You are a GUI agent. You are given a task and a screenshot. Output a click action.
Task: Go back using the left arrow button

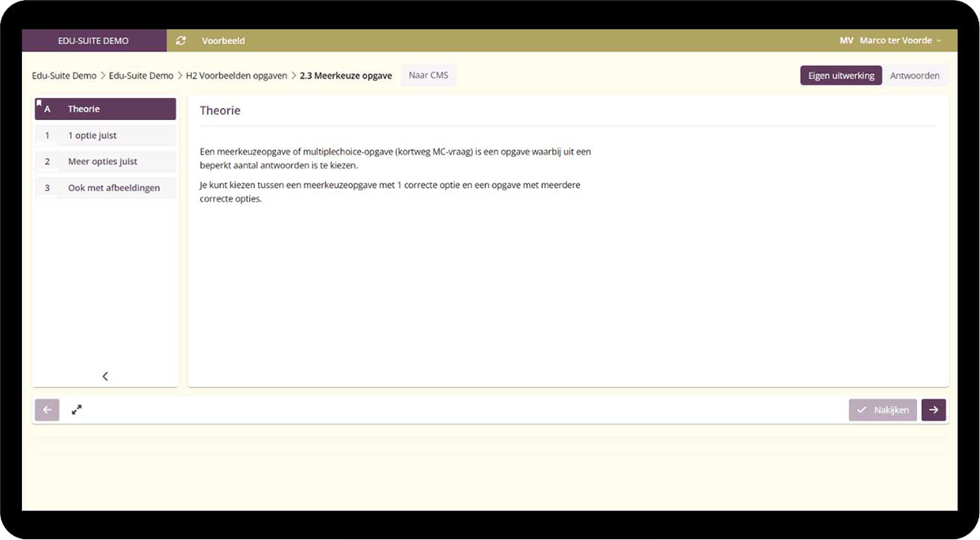point(47,410)
